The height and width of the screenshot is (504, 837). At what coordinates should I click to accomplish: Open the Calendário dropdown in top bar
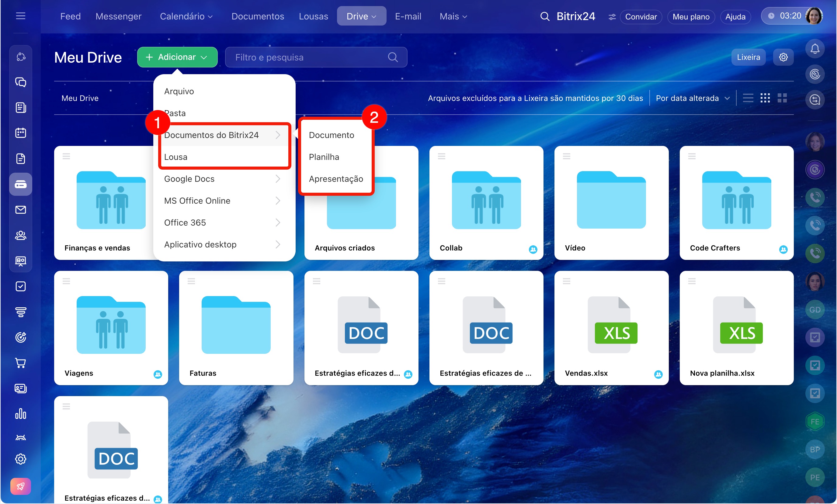pyautogui.click(x=186, y=16)
